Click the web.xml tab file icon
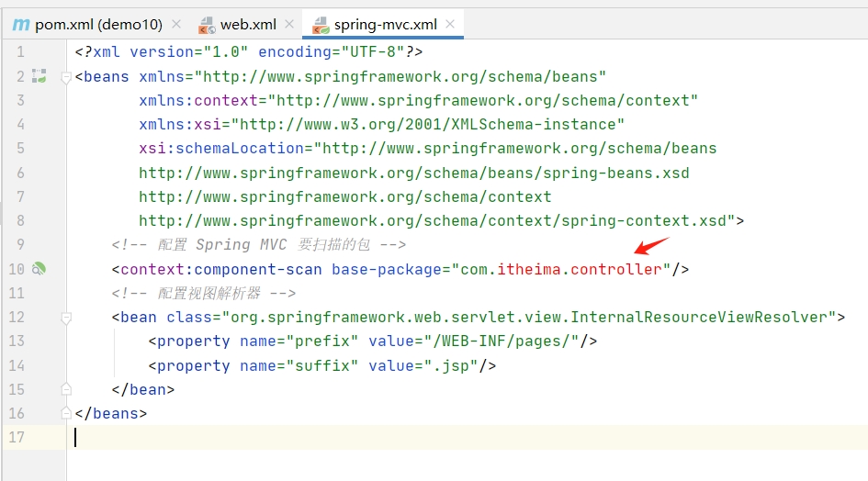Image resolution: width=868 pixels, height=481 pixels. pos(208,25)
